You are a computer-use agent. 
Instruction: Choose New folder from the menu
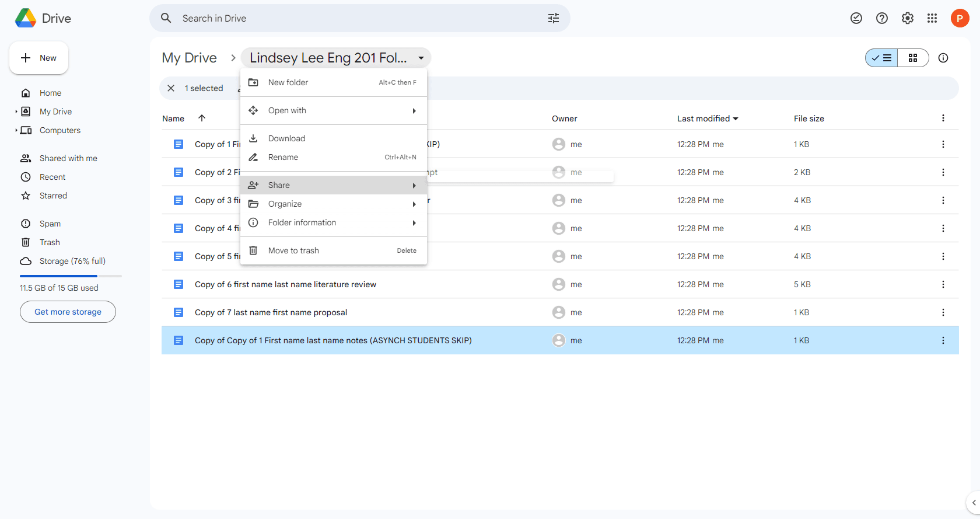334,82
